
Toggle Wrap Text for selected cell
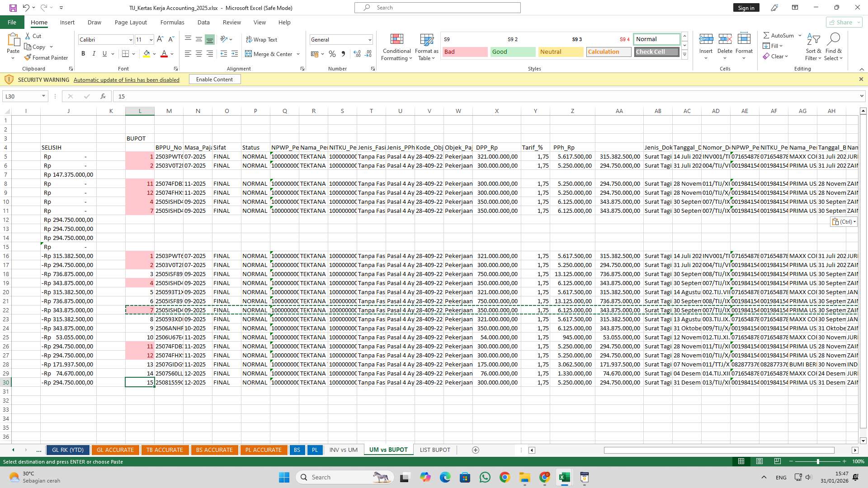262,39
